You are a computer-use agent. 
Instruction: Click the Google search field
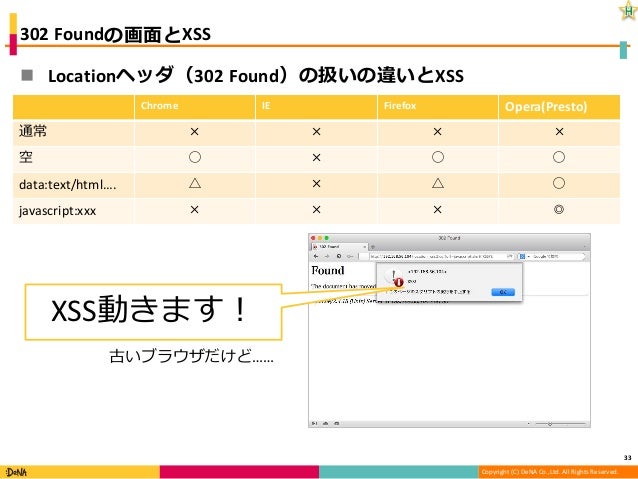(x=557, y=256)
